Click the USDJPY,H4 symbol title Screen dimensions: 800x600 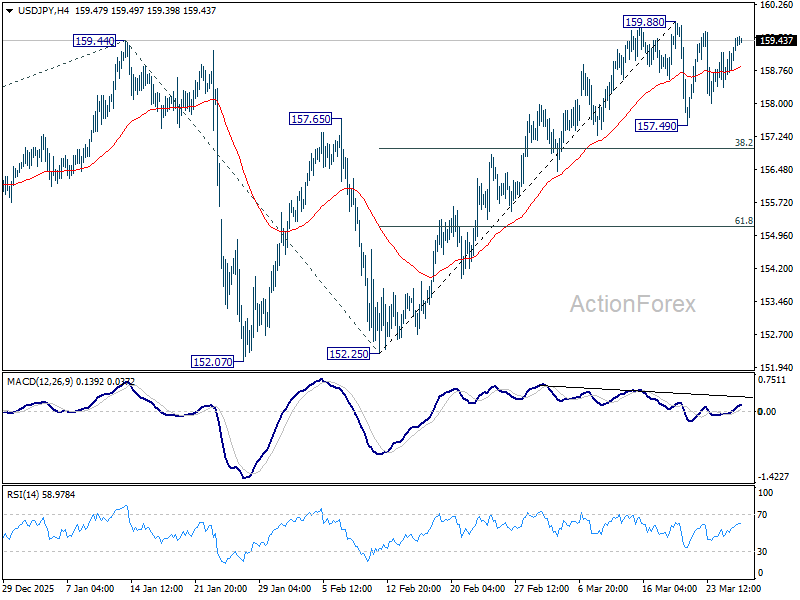click(43, 10)
